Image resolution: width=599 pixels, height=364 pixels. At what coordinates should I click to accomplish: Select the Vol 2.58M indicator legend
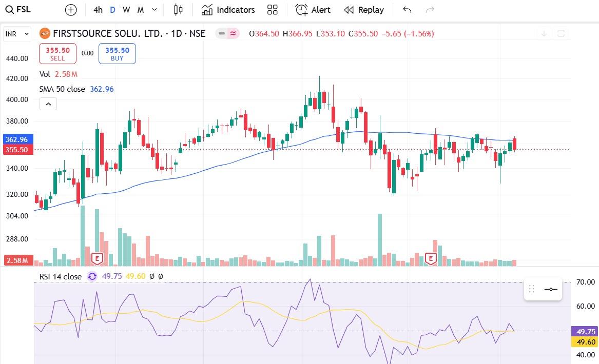coord(59,74)
